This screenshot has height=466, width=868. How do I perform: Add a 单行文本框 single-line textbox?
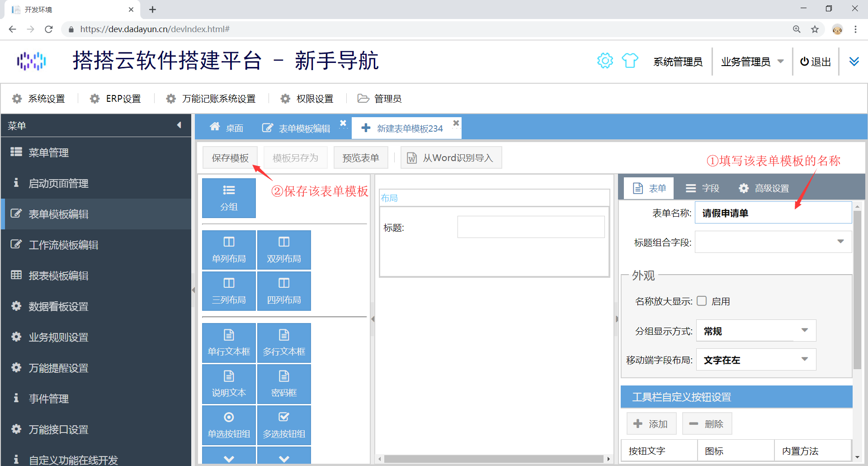click(229, 343)
